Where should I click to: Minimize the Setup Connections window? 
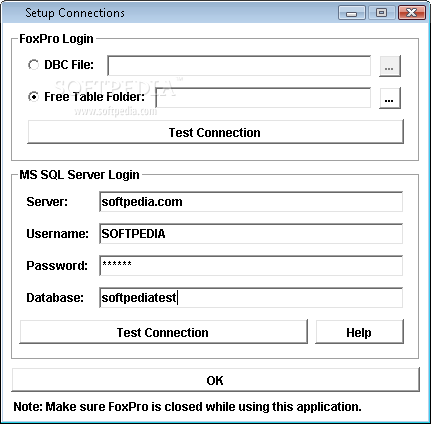pos(351,13)
